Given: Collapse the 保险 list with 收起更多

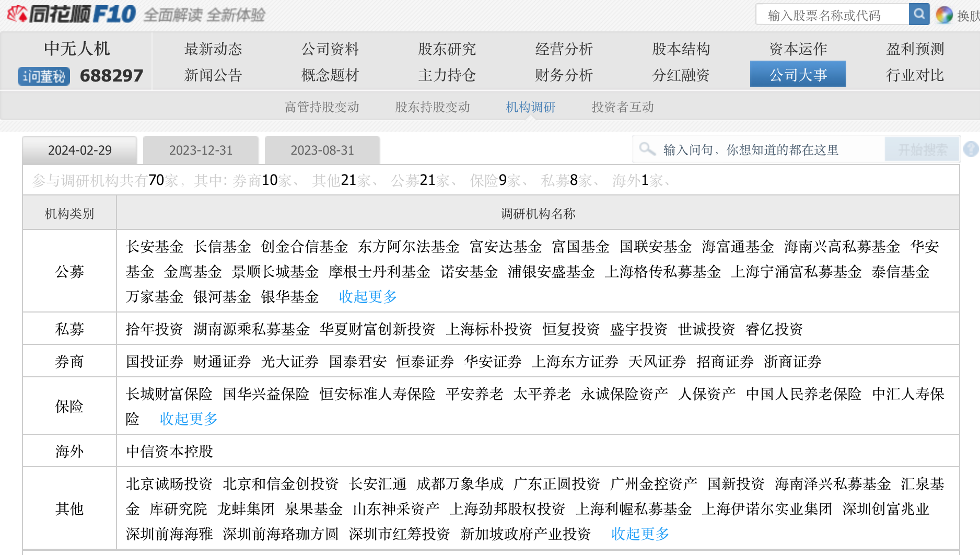Looking at the screenshot, I should click(x=189, y=419).
